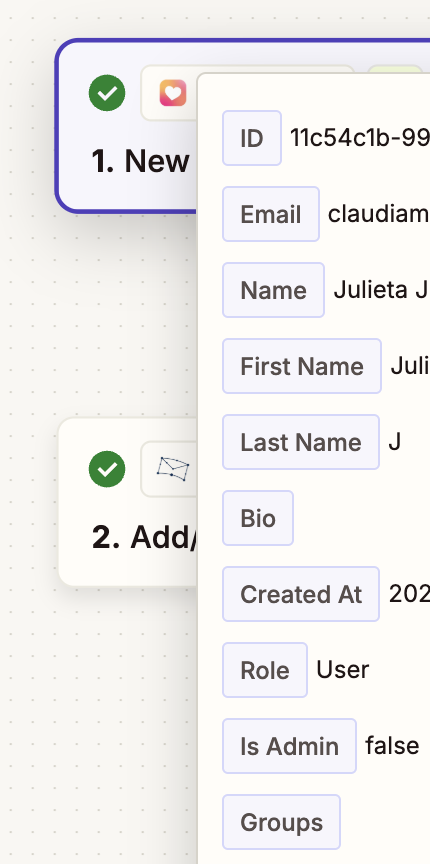This screenshot has width=430, height=864.
Task: Open step 1 New trigger card
Action: click(x=127, y=126)
